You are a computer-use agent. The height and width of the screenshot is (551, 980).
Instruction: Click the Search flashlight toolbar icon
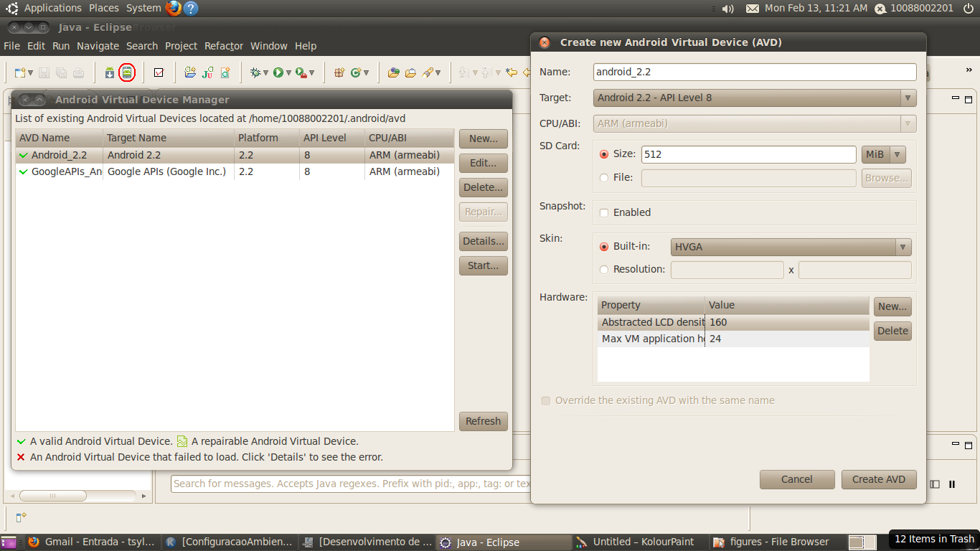[428, 72]
